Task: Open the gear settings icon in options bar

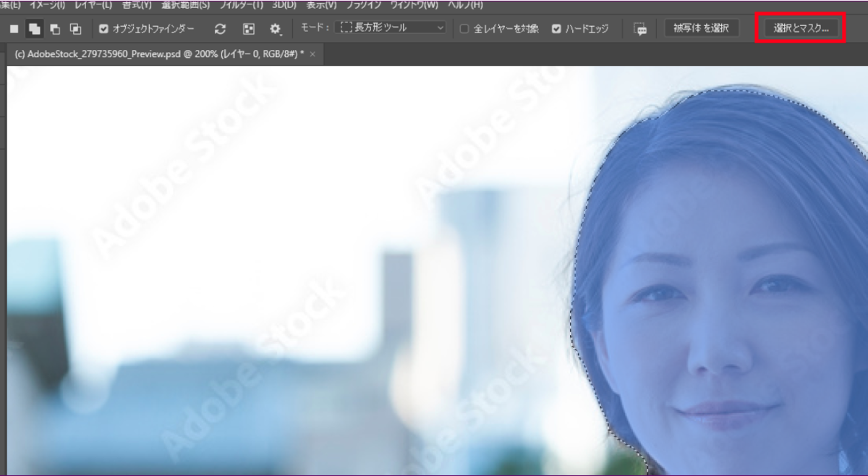Action: [275, 29]
